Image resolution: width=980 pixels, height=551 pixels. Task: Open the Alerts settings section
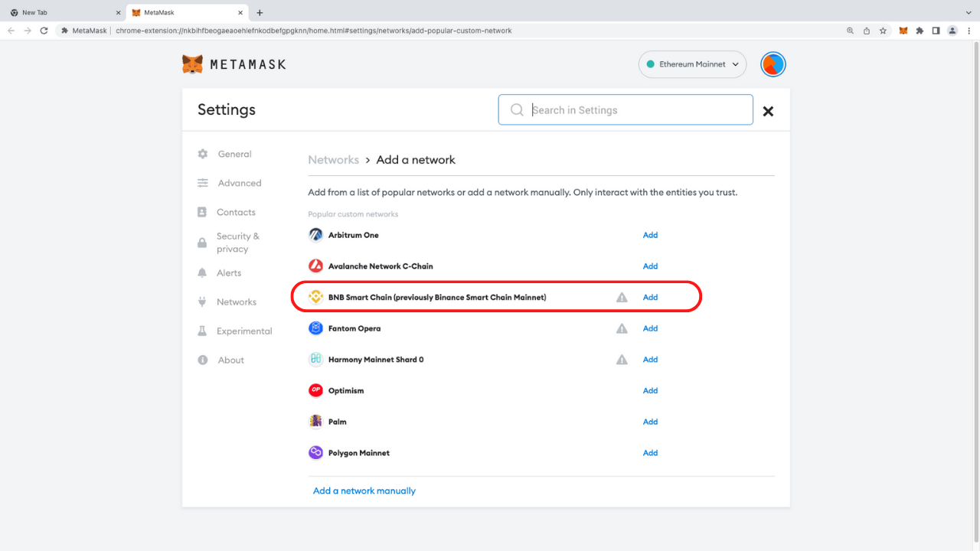pyautogui.click(x=229, y=272)
